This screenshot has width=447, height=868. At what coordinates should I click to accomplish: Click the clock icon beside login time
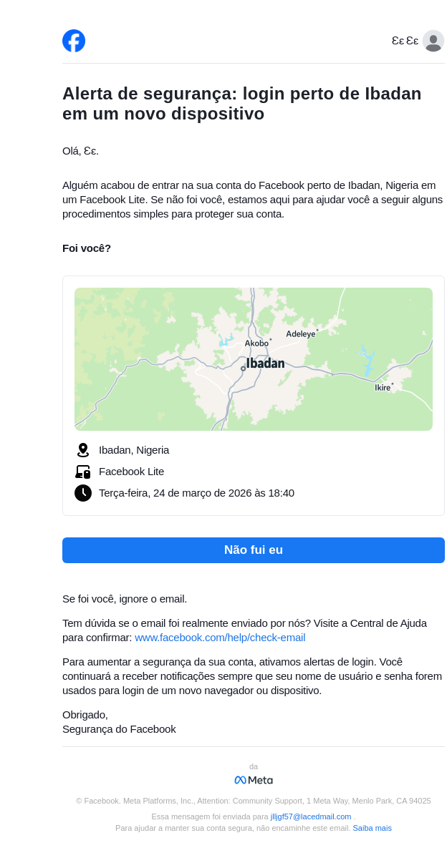(83, 493)
